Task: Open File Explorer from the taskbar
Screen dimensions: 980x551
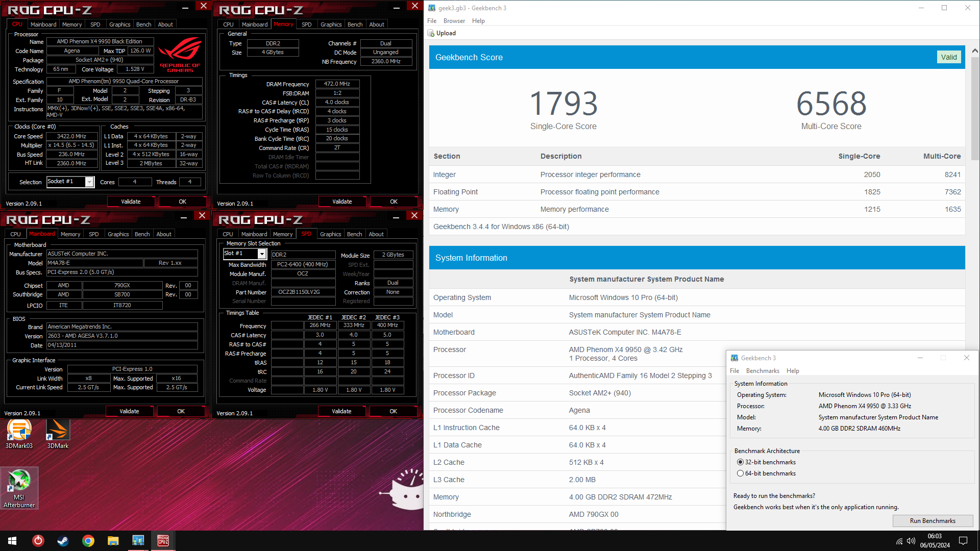Action: click(113, 541)
